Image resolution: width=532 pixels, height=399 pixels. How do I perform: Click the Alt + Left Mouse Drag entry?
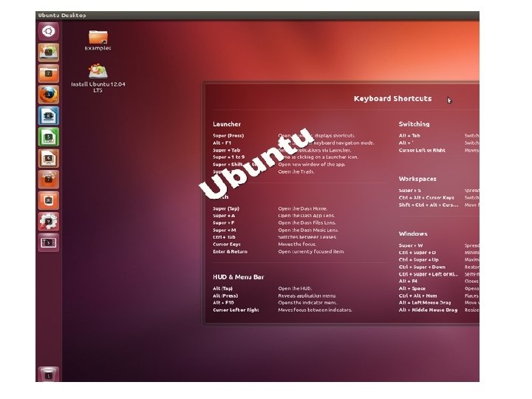tap(424, 303)
